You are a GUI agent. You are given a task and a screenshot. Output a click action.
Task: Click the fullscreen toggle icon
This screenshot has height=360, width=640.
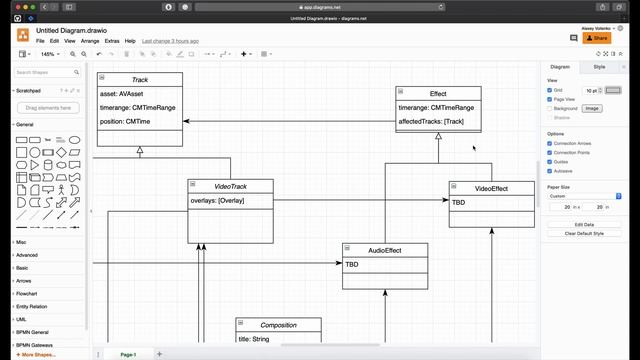click(x=606, y=54)
